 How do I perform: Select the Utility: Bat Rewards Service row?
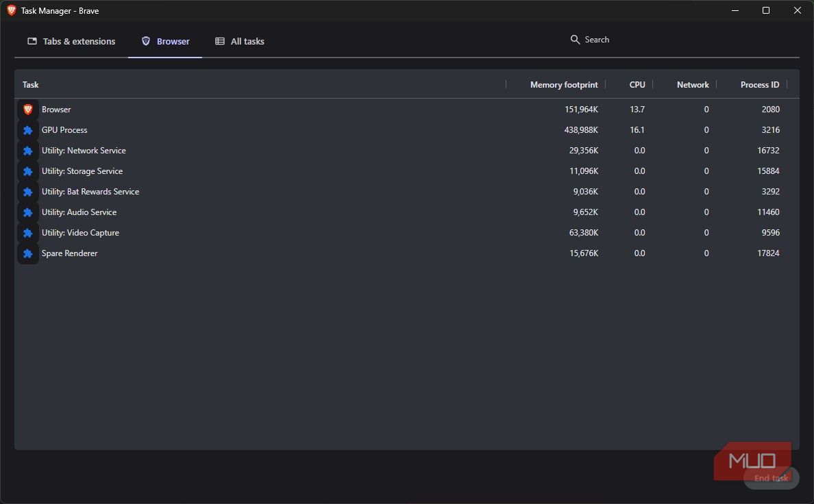tap(407, 192)
